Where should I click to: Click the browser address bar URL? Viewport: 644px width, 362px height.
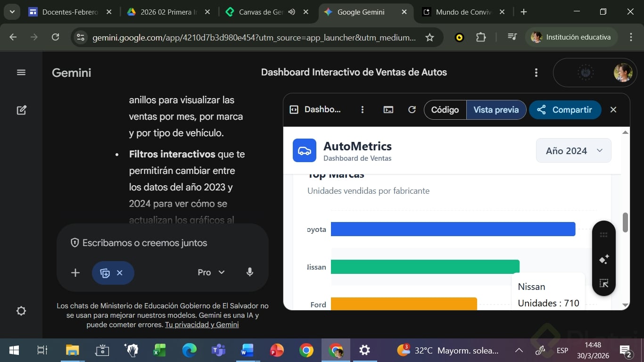coord(254,37)
